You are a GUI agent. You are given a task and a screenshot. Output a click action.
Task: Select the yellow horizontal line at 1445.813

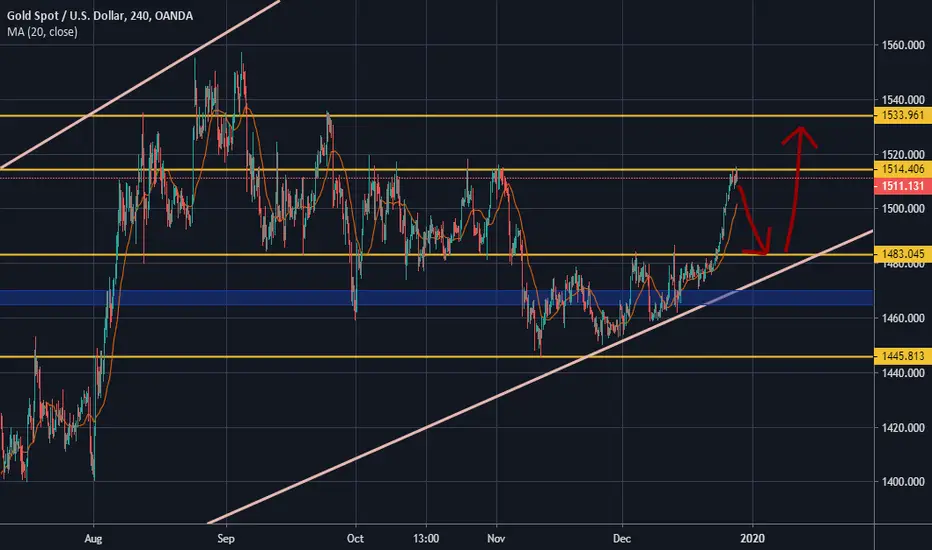(x=437, y=357)
